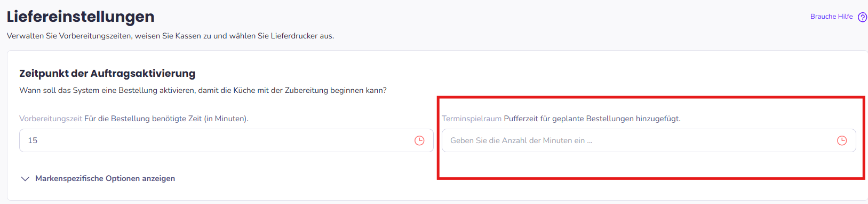This screenshot has height=204, width=868.
Task: Open the Brauche Hilfe link
Action: [831, 17]
